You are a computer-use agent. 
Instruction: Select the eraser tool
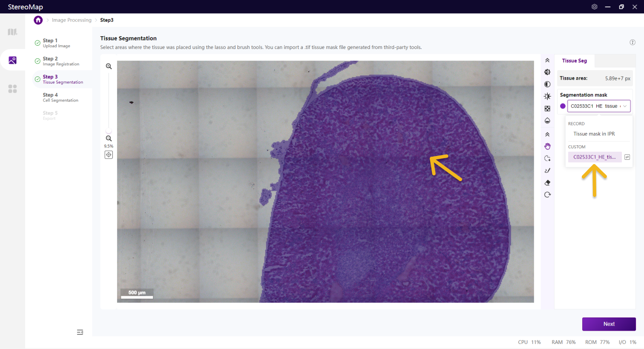(x=547, y=183)
